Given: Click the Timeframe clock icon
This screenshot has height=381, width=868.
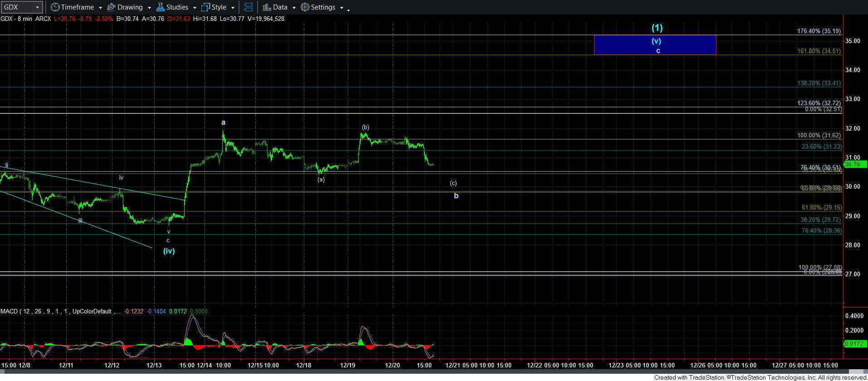Looking at the screenshot, I should [55, 7].
